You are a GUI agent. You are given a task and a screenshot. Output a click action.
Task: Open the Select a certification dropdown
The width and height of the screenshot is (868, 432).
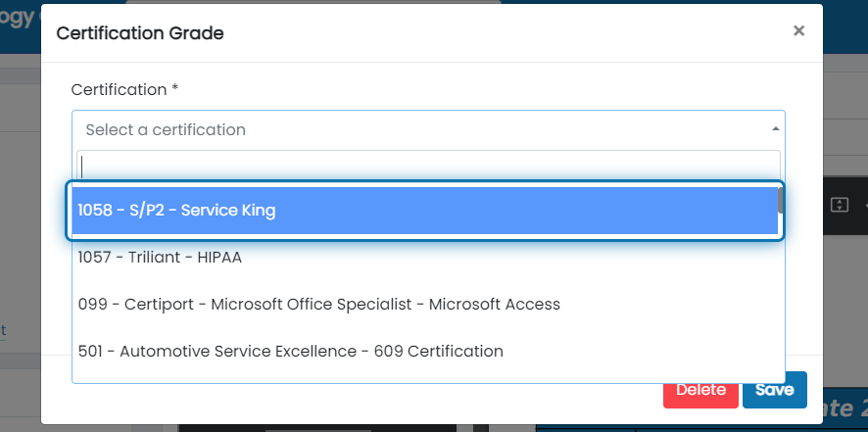(x=428, y=129)
